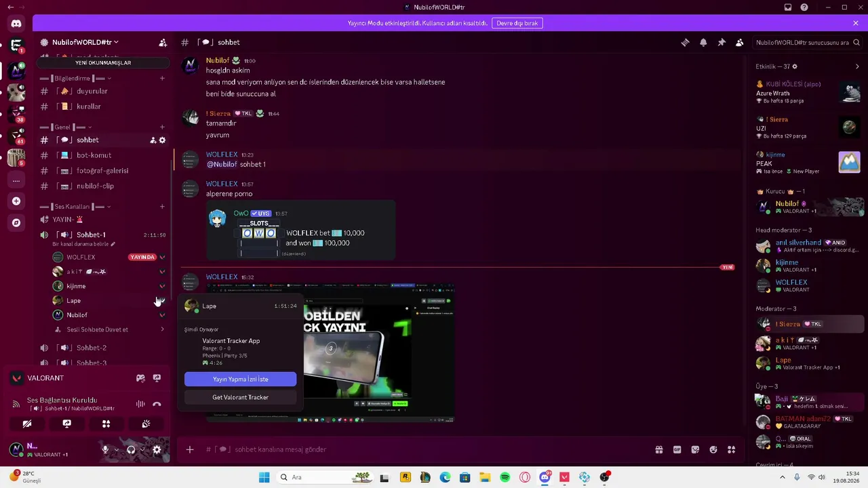
Task: Open user settings gear
Action: tap(157, 449)
